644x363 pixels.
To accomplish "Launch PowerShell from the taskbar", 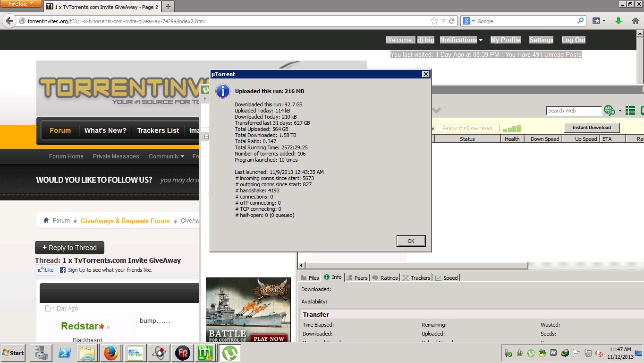I will [x=64, y=353].
